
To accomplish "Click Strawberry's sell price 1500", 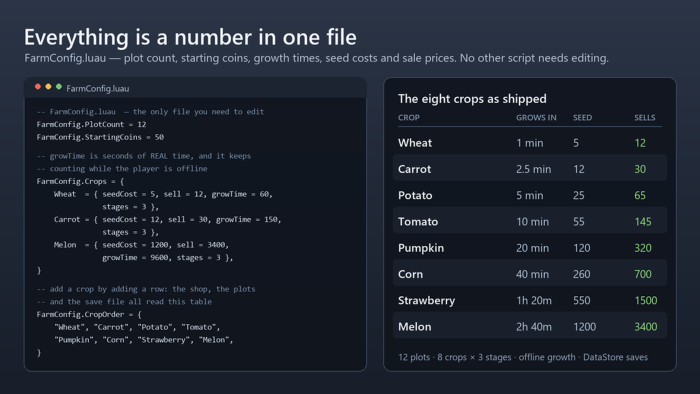I will (646, 301).
